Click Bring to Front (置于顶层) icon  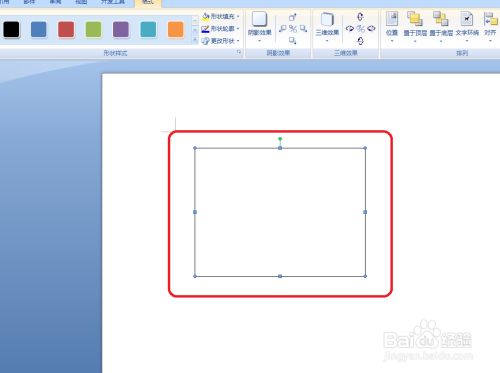tap(415, 26)
